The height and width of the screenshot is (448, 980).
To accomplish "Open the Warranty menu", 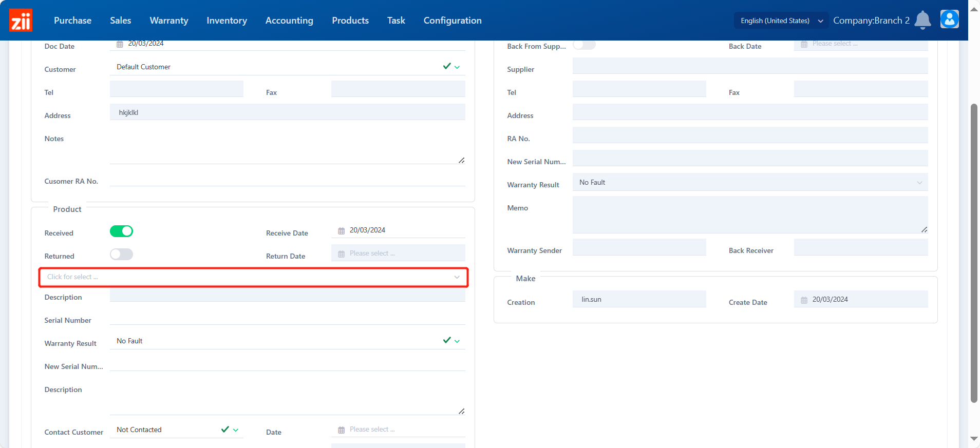I will click(169, 21).
